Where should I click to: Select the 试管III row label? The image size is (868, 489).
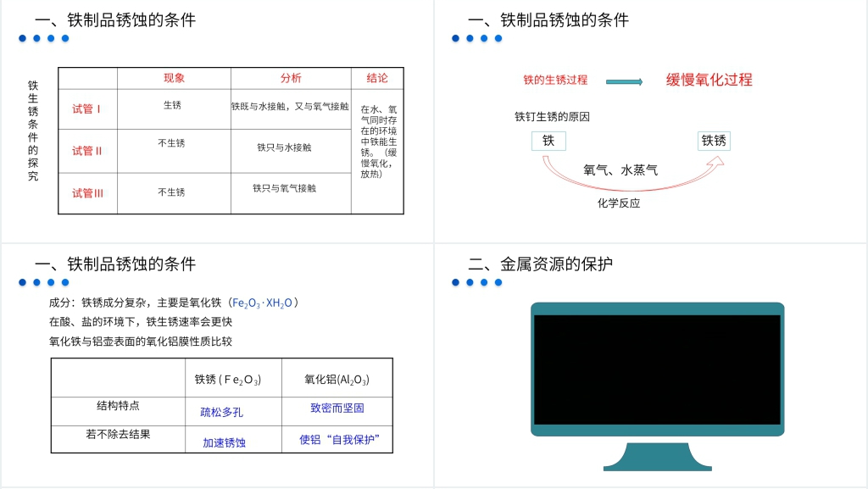pos(87,193)
